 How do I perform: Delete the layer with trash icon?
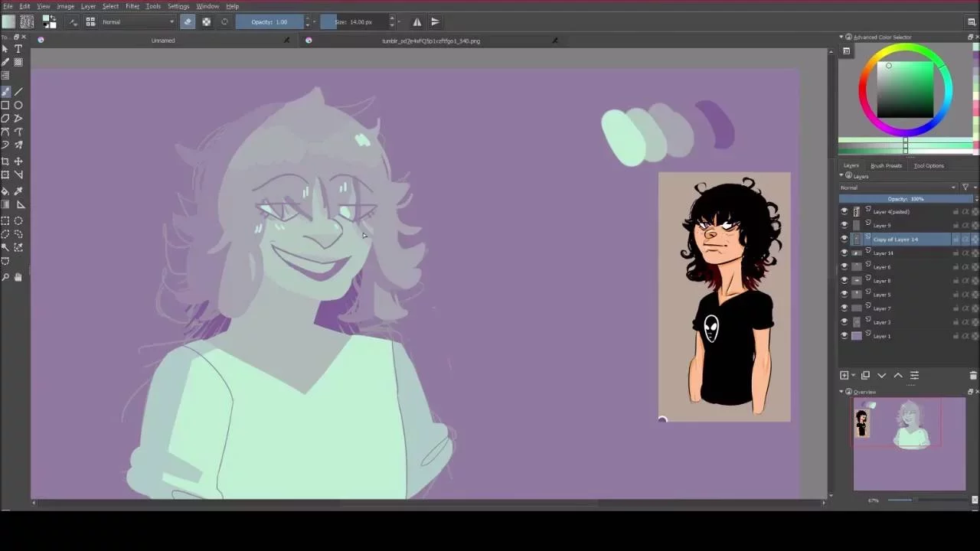coord(973,375)
